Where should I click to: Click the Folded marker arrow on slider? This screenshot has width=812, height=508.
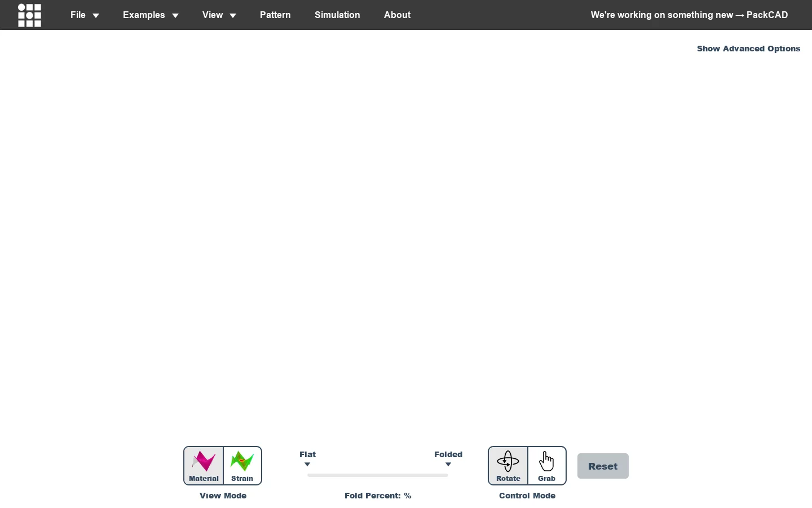tap(448, 465)
